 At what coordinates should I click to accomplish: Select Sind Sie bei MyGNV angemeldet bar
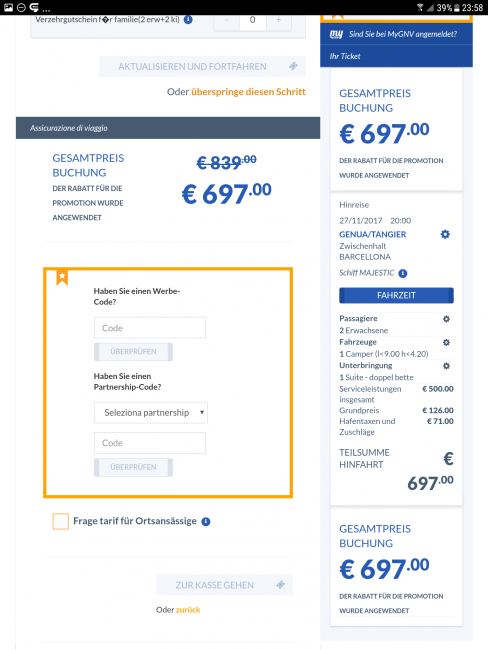tap(396, 34)
